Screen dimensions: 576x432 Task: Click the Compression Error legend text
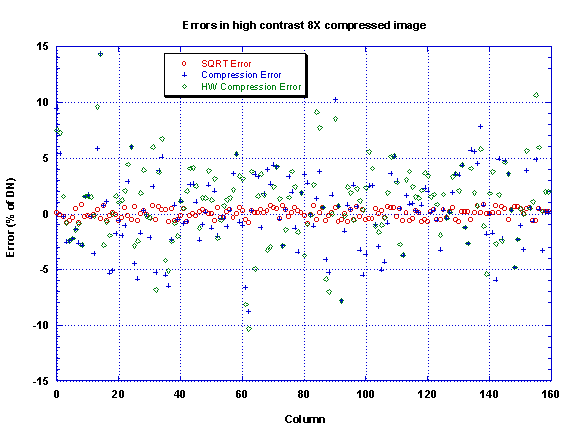tap(241, 75)
